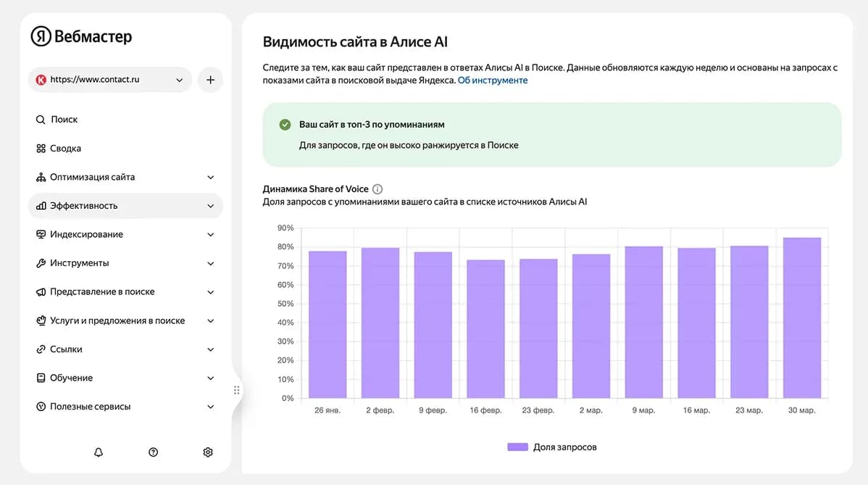Click the Доля запросов legend label
The height and width of the screenshot is (485, 868).
[x=564, y=447]
